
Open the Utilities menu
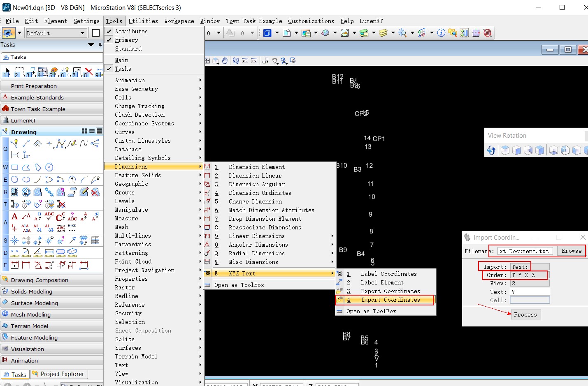[143, 21]
